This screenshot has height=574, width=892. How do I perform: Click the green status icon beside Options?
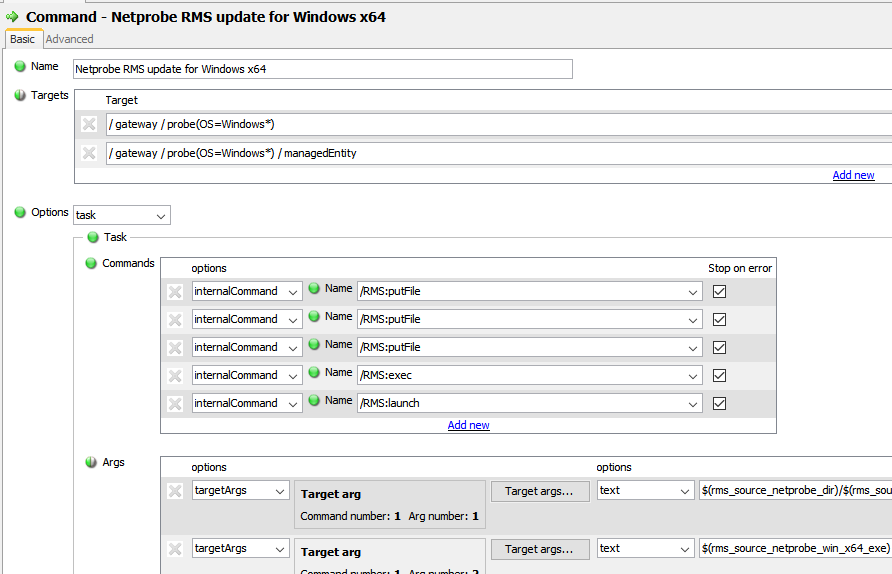[20, 212]
